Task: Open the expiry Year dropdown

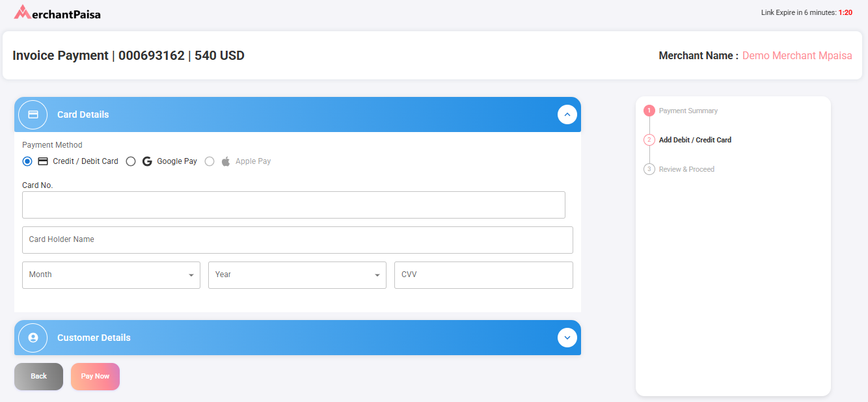Action: click(x=297, y=275)
